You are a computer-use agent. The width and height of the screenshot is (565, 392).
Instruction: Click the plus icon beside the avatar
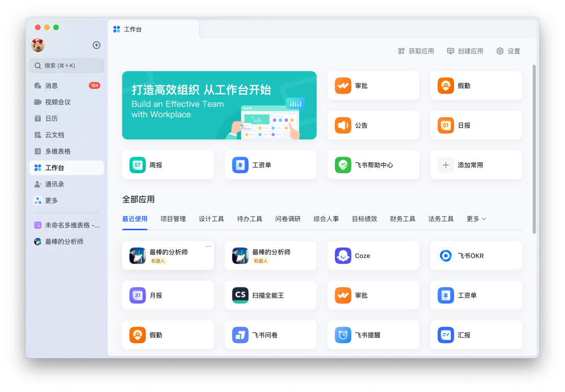click(x=97, y=46)
